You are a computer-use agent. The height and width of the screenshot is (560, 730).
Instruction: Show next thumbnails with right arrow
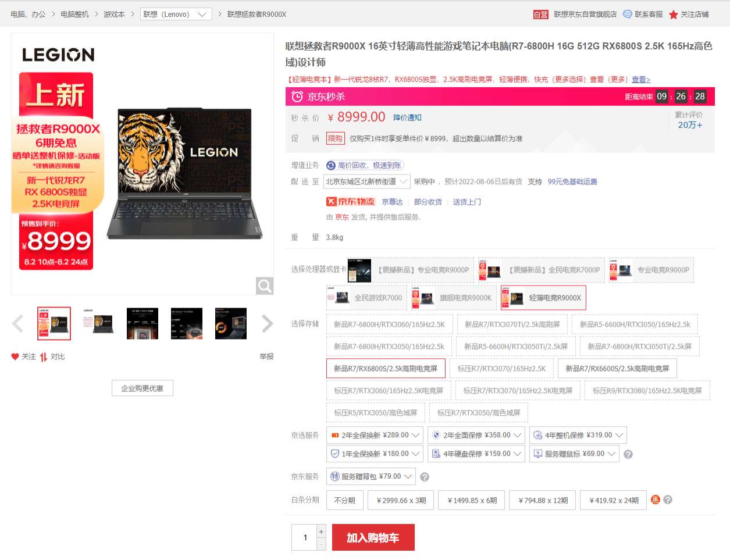pos(267,323)
